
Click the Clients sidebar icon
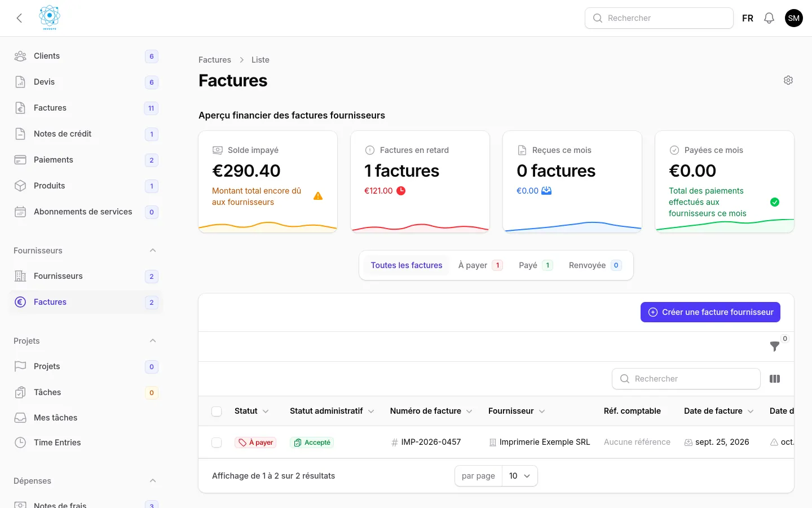[20, 56]
